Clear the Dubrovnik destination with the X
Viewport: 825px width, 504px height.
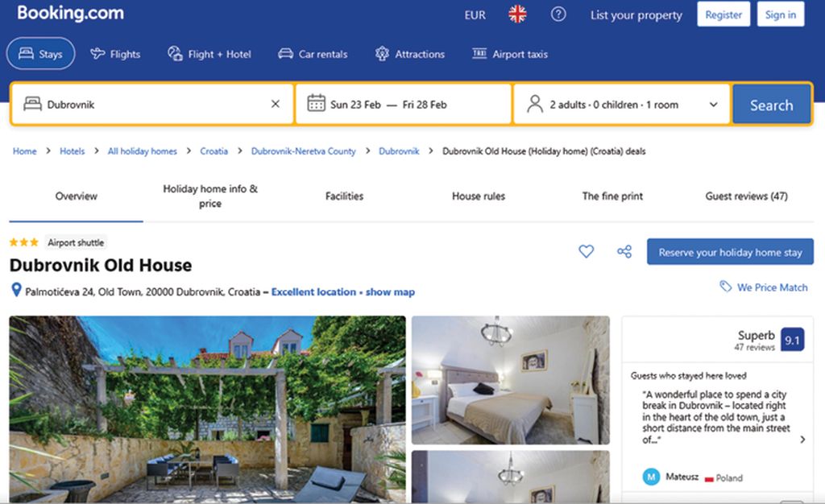(x=276, y=104)
